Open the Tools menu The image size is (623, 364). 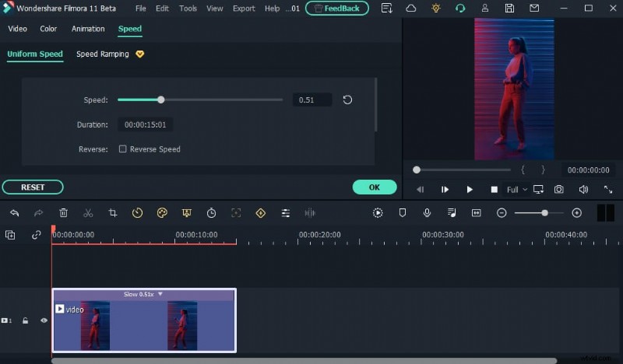pos(188,9)
